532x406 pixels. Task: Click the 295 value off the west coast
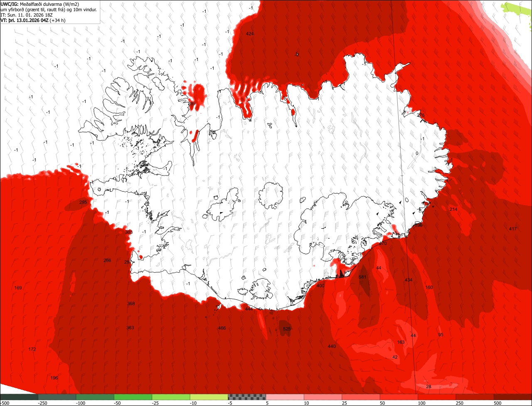coord(83,202)
